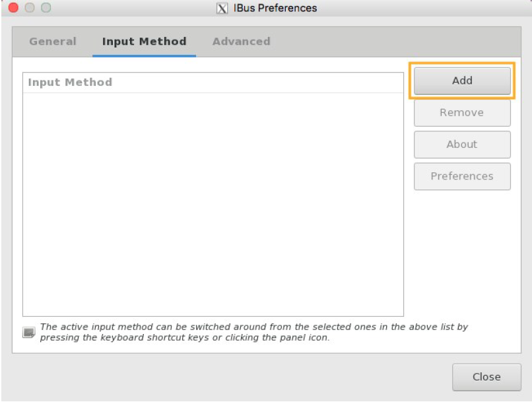Click the italic hint text about switching
532x402 pixels.
coord(253,332)
